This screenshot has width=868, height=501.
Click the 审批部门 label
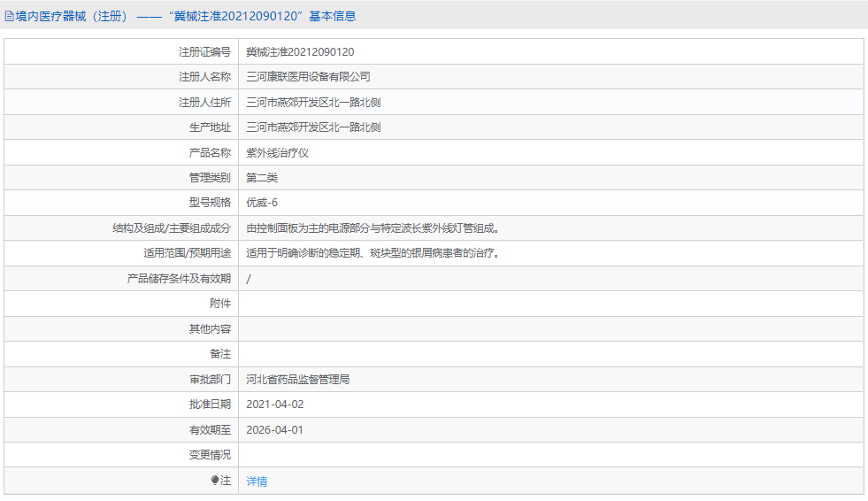pyautogui.click(x=210, y=380)
